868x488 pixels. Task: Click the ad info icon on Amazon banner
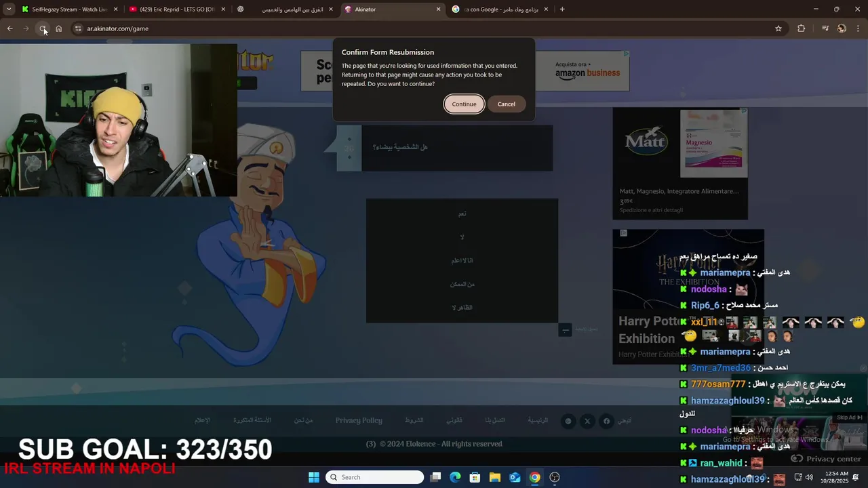[627, 54]
